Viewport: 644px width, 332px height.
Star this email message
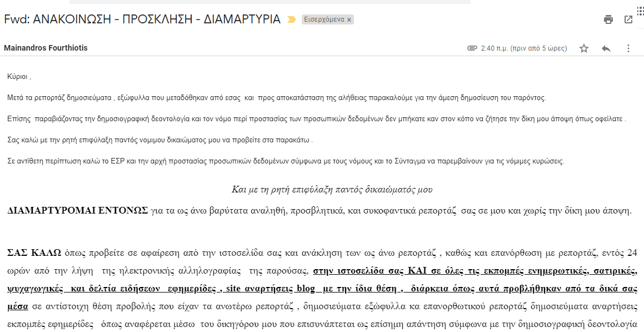coord(584,48)
